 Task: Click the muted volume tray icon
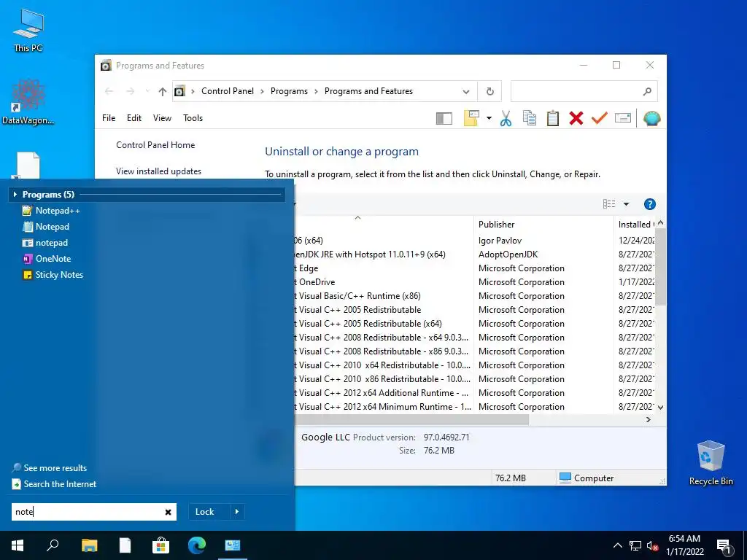pyautogui.click(x=652, y=545)
